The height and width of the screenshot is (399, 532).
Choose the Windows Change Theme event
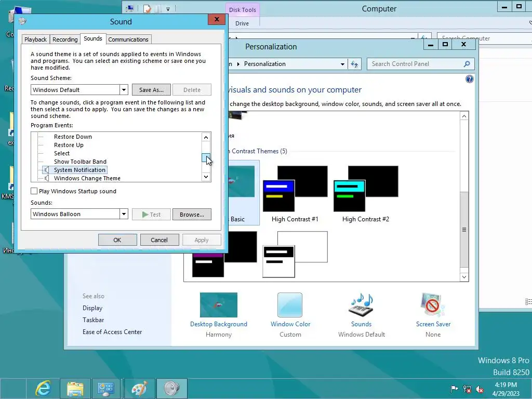pos(87,178)
